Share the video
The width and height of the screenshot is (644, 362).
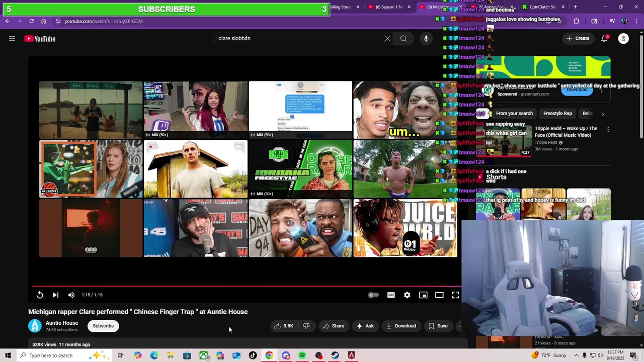coord(334,326)
